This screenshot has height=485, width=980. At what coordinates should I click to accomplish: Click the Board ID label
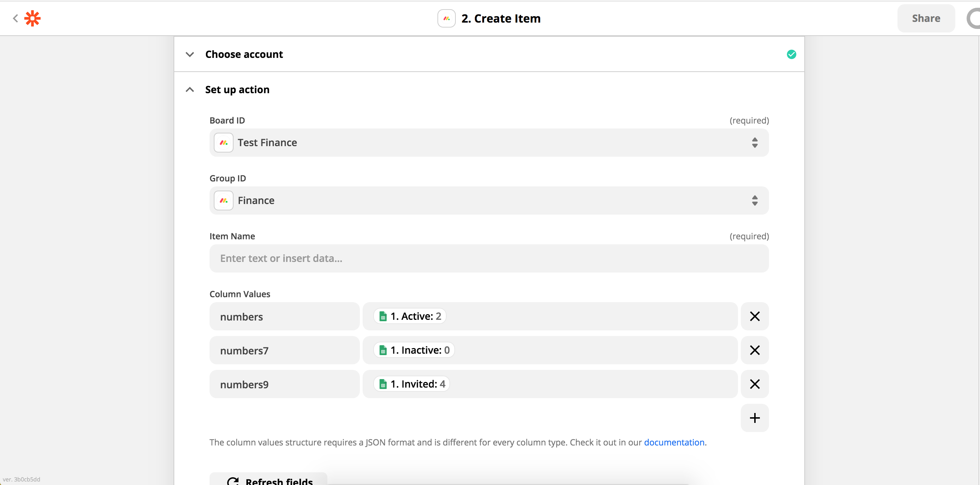(x=227, y=120)
